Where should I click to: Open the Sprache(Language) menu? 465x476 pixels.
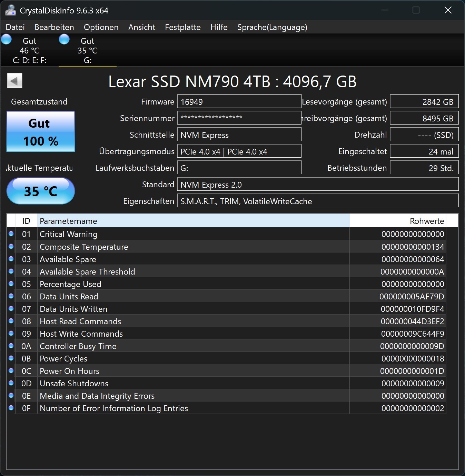[272, 27]
